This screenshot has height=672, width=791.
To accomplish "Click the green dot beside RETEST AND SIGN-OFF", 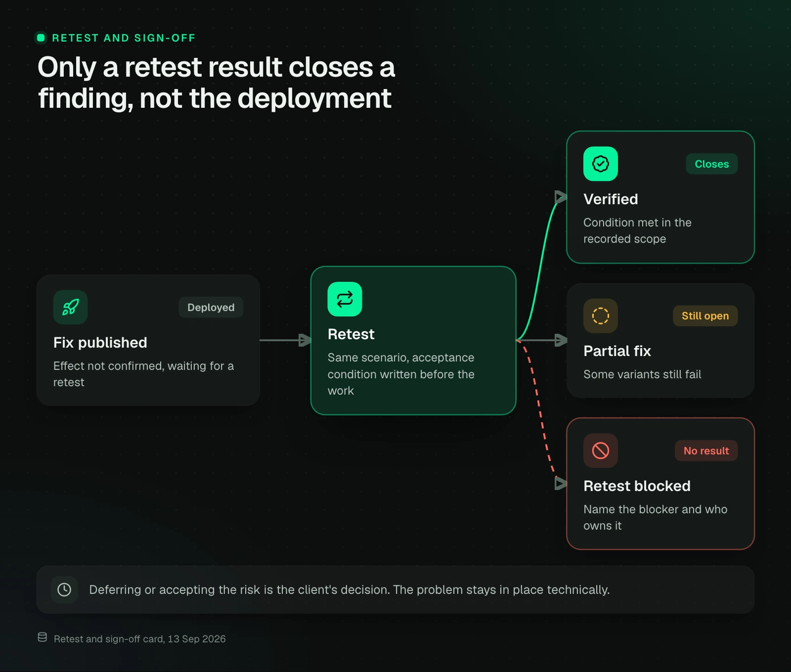I will click(x=41, y=38).
